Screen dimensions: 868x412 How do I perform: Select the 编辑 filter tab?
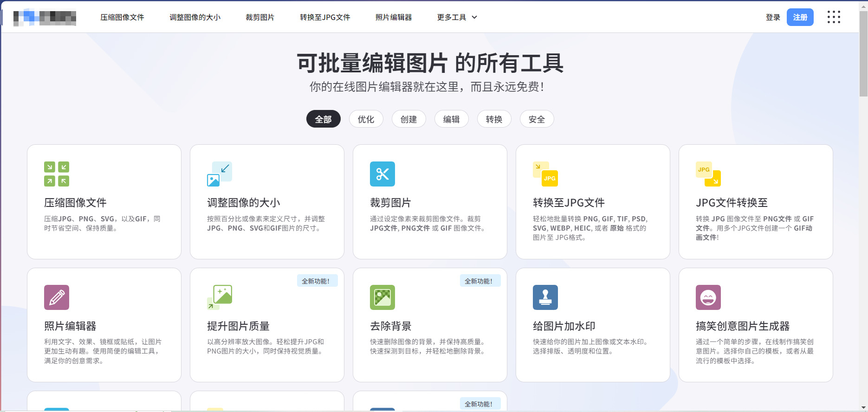pos(452,119)
